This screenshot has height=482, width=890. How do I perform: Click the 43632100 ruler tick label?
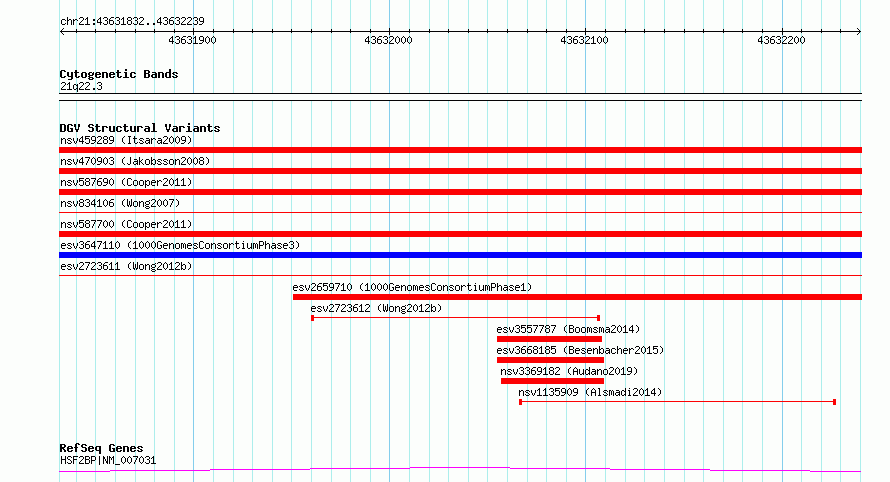pos(584,40)
